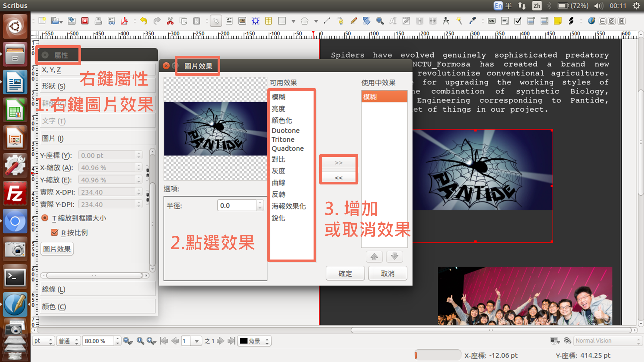The height and width of the screenshot is (362, 644).
Task: Select the freehand pencil tool
Action: [x=353, y=21]
